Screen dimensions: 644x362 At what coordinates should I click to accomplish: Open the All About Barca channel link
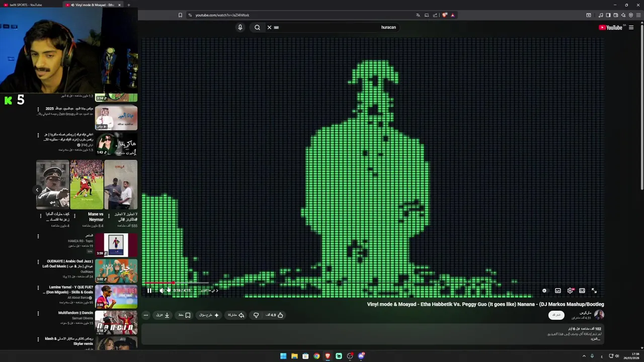point(80,298)
